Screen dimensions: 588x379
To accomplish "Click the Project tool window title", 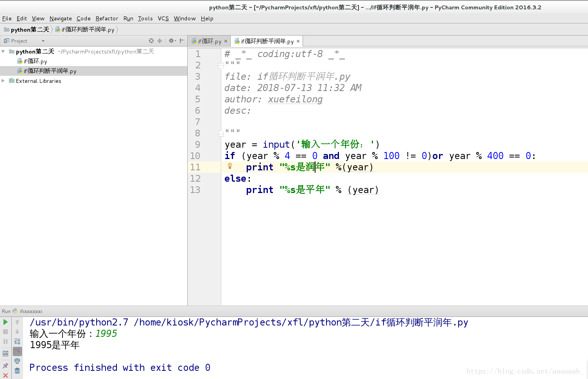I will (x=19, y=41).
